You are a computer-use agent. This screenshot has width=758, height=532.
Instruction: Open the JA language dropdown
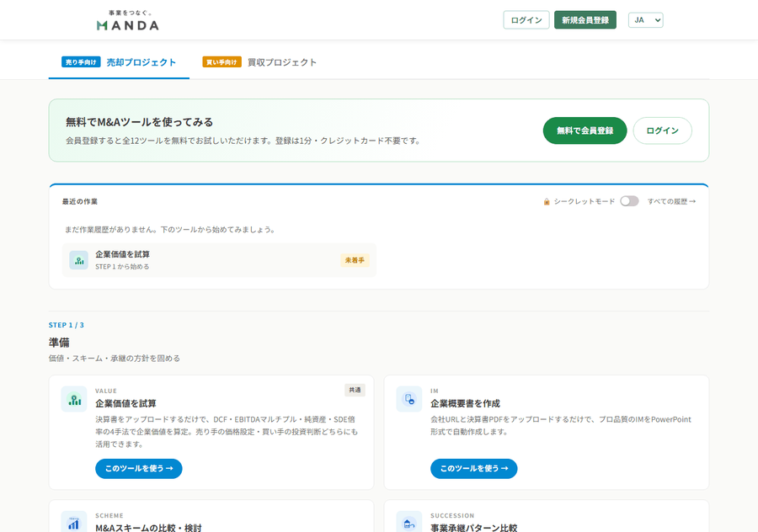(x=645, y=20)
